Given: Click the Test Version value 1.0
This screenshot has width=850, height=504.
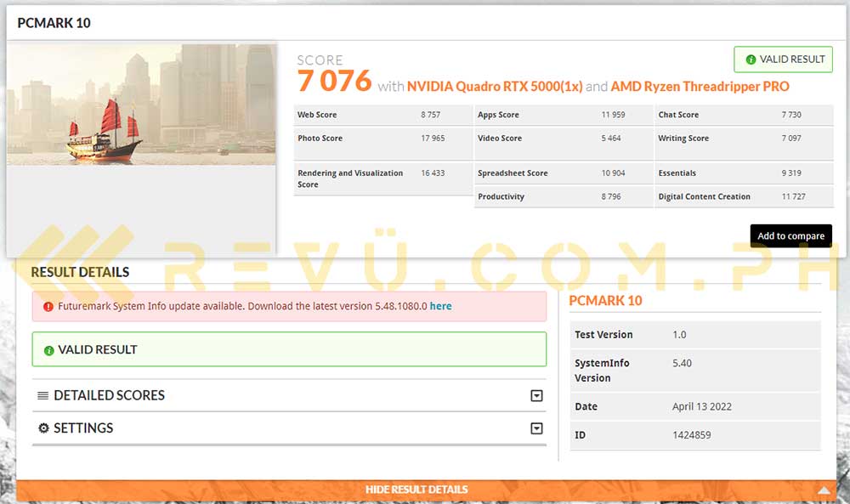Looking at the screenshot, I should pyautogui.click(x=679, y=335).
